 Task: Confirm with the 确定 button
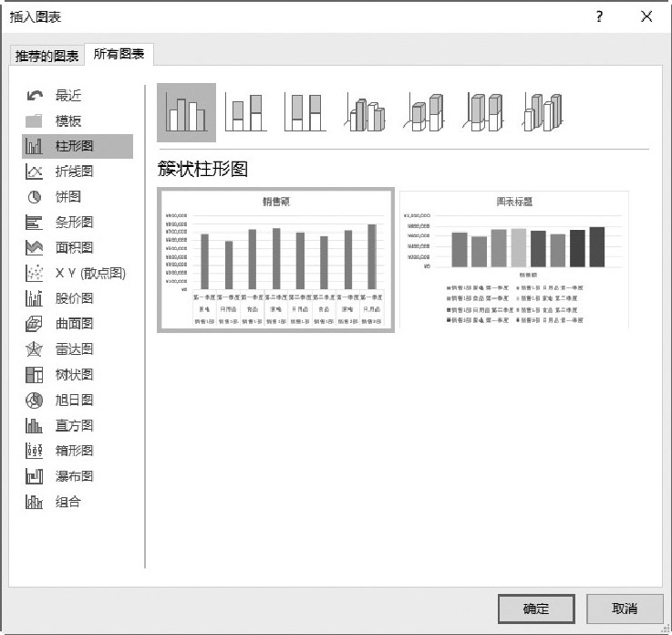point(536,609)
